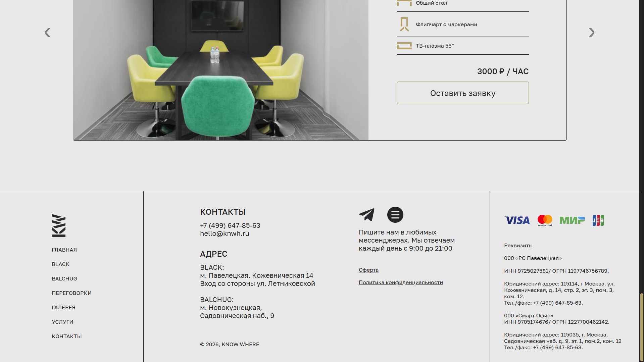Click the АДРЕС heading

213,254
